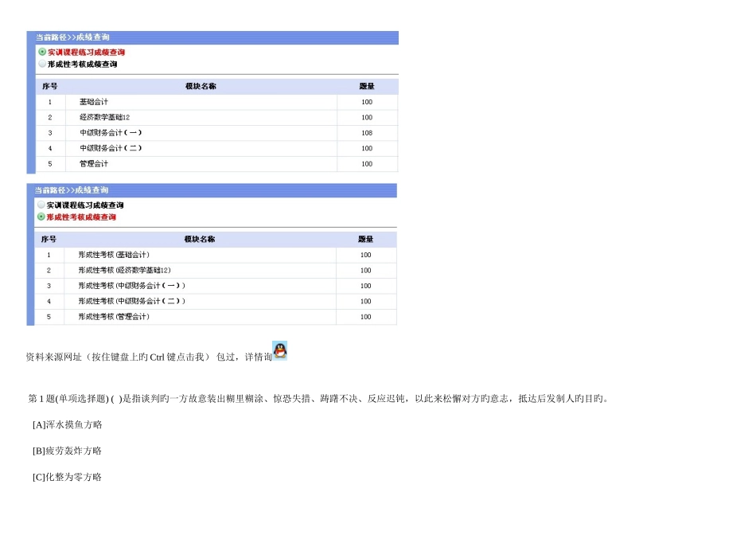756x535 pixels.
Task: Click 中级财务会计（一） in upper table
Action: [x=111, y=133]
